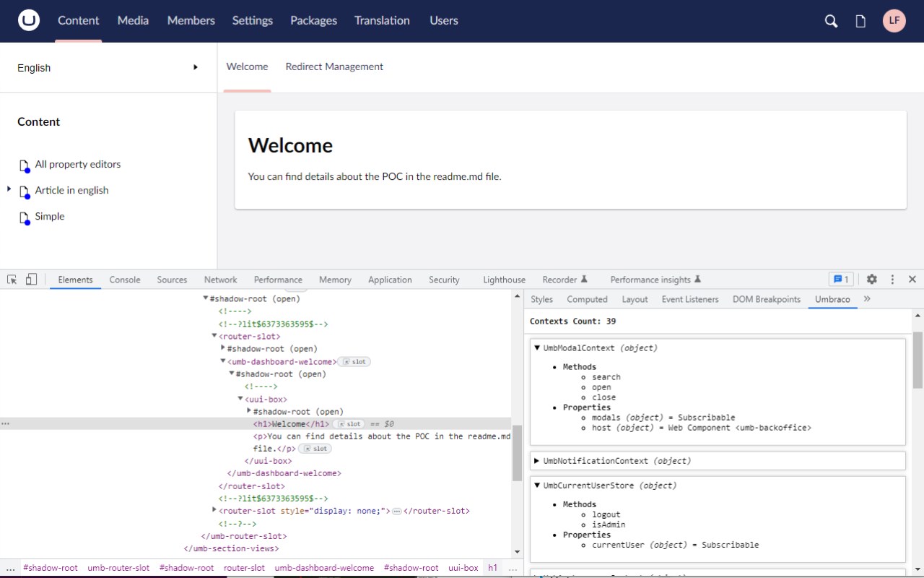The width and height of the screenshot is (924, 578).
Task: Activate the inspect element picker icon
Action: coord(12,280)
